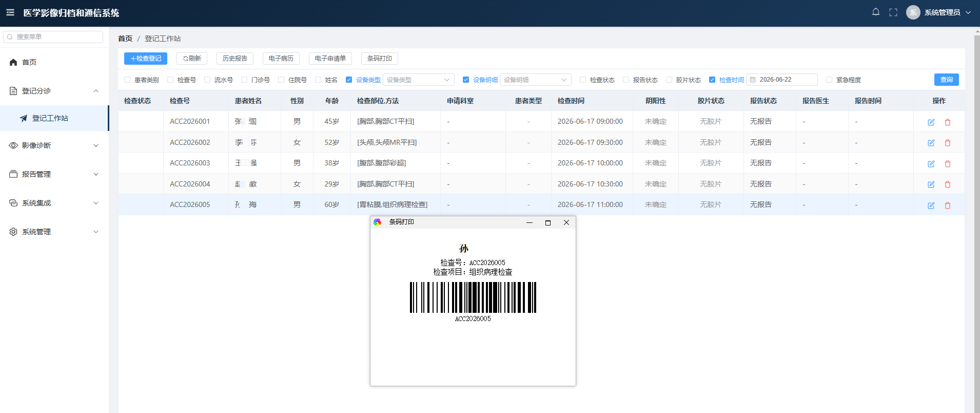Click the 首页 house icon in sidebar
Image resolution: width=980 pixels, height=413 pixels.
[x=13, y=62]
